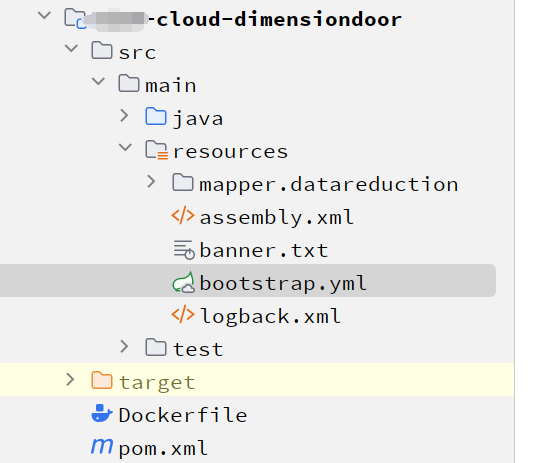Click the module icon of cloud-dimensiondoor project

75,19
